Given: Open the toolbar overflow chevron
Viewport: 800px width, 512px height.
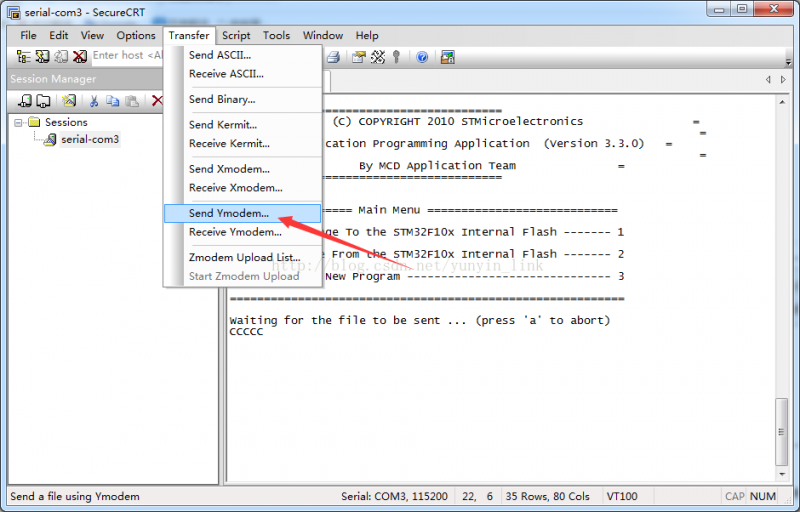Looking at the screenshot, I should 789,61.
